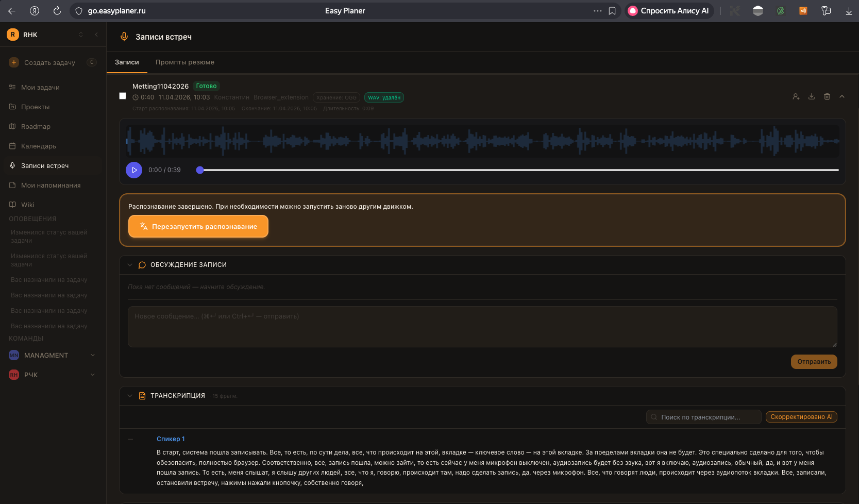Click the plus icon for Создать задачу
The width and height of the screenshot is (859, 504).
14,62
